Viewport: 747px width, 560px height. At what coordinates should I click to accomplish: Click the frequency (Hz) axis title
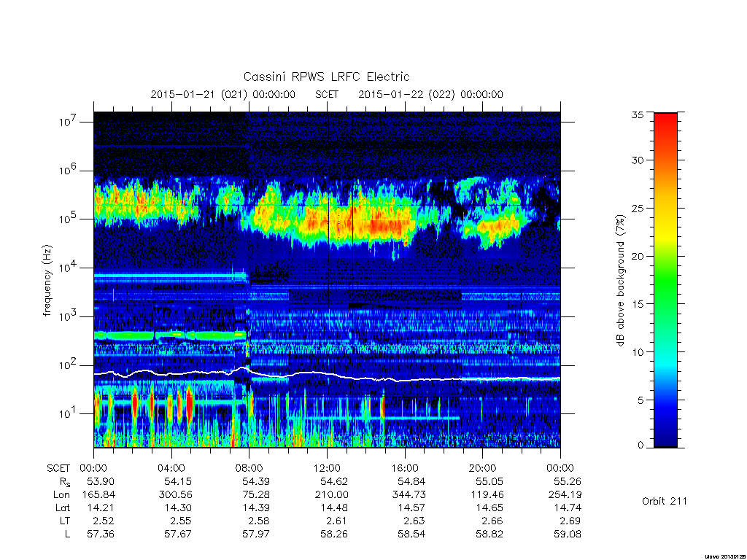point(47,281)
